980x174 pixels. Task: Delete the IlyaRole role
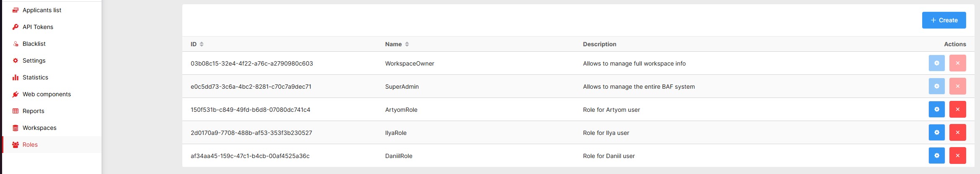tap(957, 132)
